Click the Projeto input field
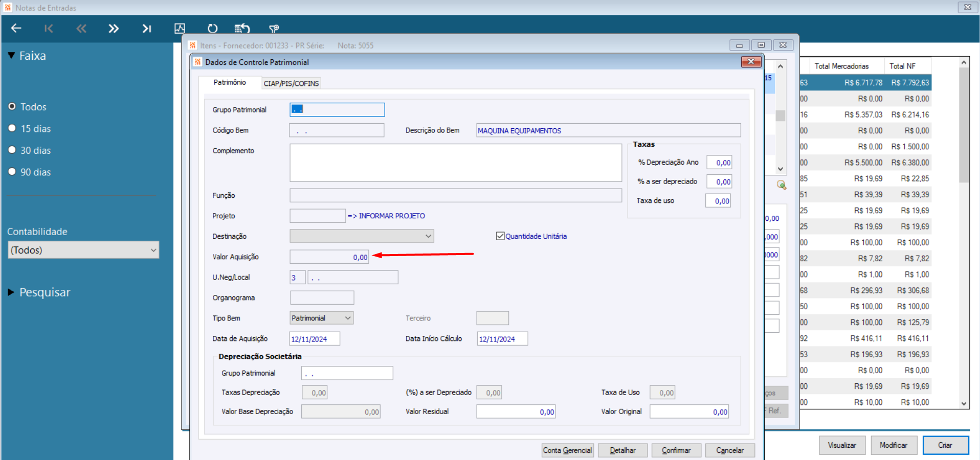Viewport: 980px width, 460px height. tap(318, 216)
